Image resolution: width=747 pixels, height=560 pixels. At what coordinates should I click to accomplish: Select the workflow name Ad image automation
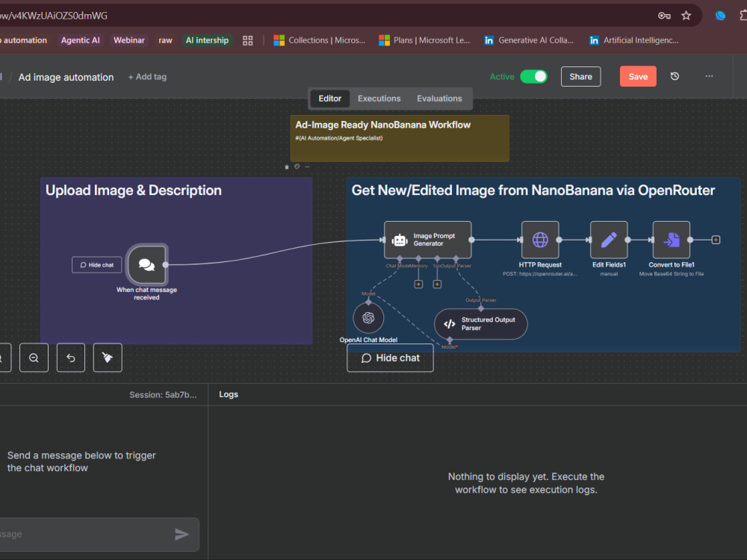pyautogui.click(x=66, y=77)
